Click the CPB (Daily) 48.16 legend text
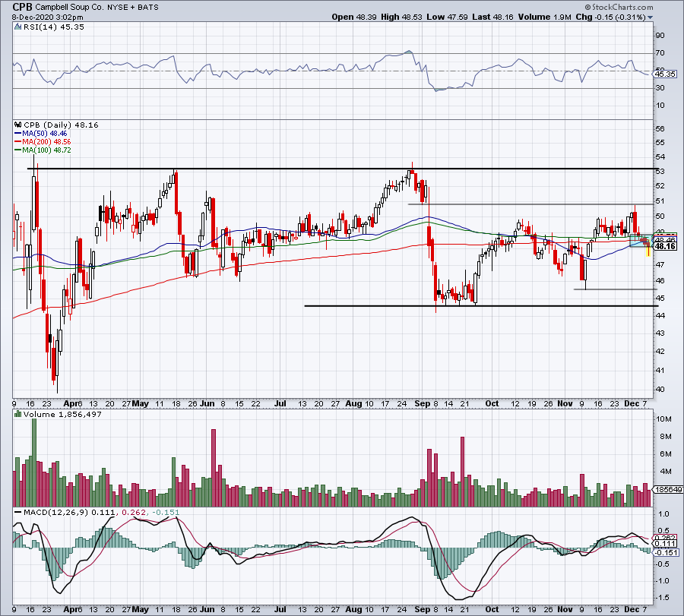 click(x=61, y=125)
